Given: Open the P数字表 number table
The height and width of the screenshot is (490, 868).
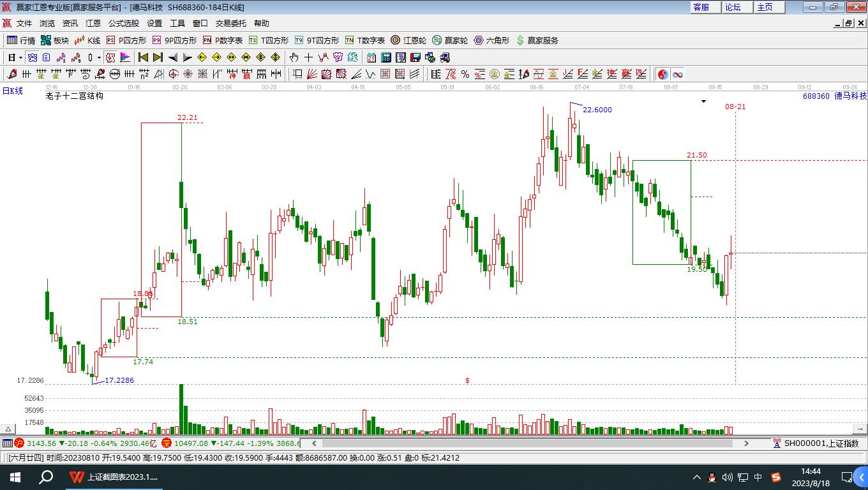Looking at the screenshot, I should coord(223,40).
